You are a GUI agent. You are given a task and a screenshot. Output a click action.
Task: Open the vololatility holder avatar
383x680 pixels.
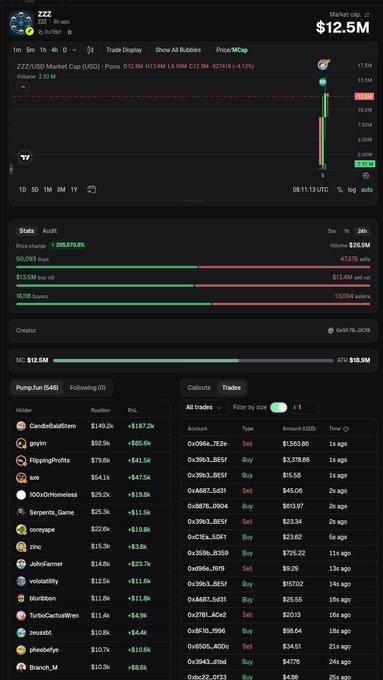[21, 581]
